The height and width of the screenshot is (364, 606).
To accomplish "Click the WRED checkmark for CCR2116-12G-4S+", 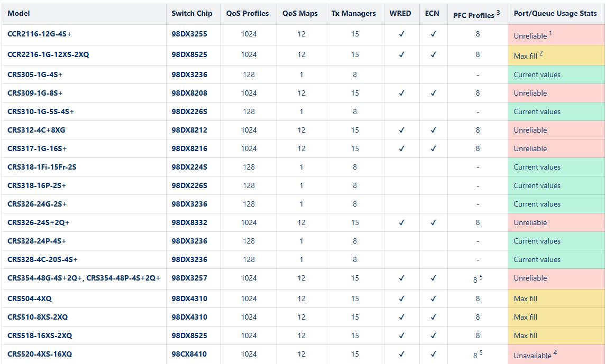I will 401,34.
